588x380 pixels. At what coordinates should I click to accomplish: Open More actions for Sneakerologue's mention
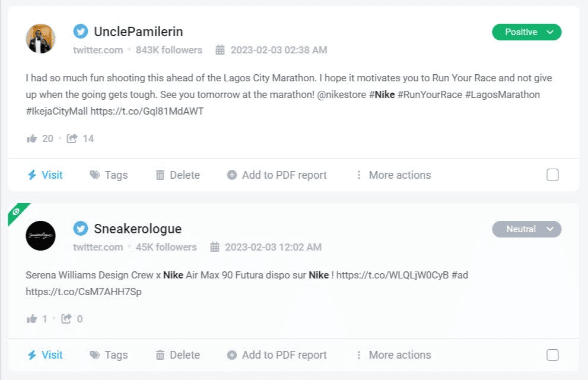pyautogui.click(x=393, y=355)
